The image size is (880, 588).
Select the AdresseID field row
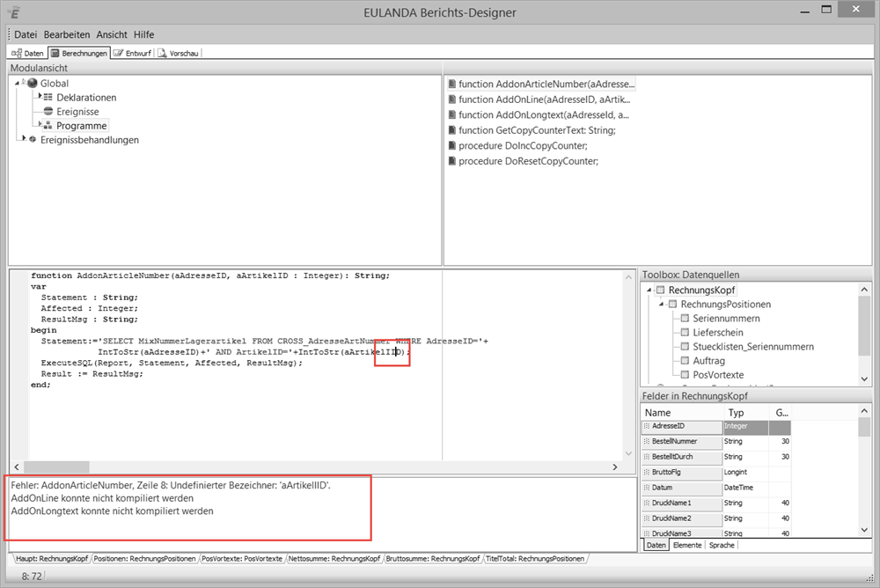(715, 426)
